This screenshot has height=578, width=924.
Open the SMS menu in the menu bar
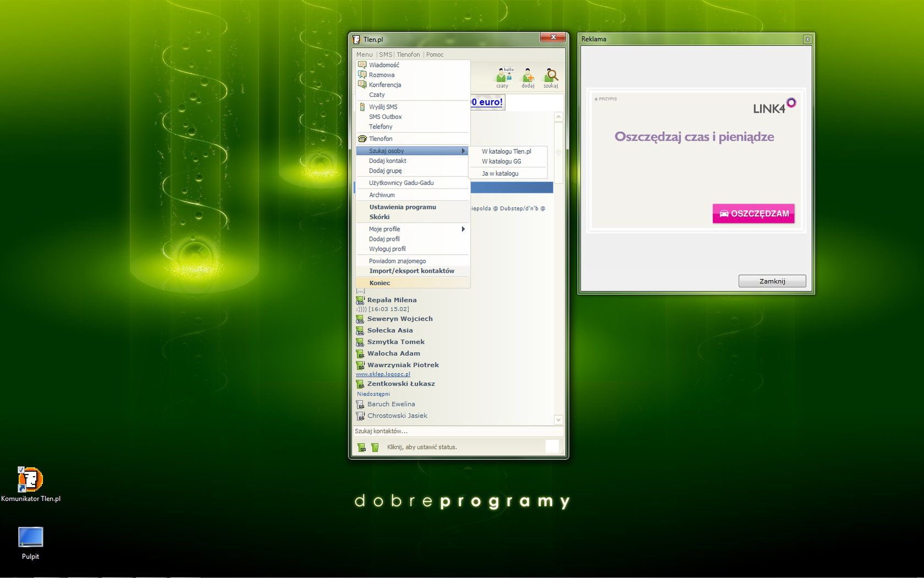[x=386, y=54]
